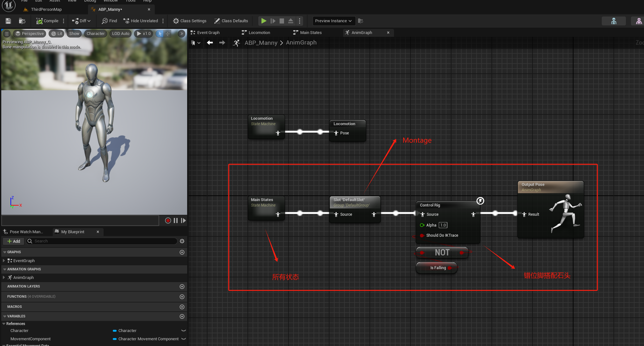Navigate back with the left arrow

click(210, 43)
